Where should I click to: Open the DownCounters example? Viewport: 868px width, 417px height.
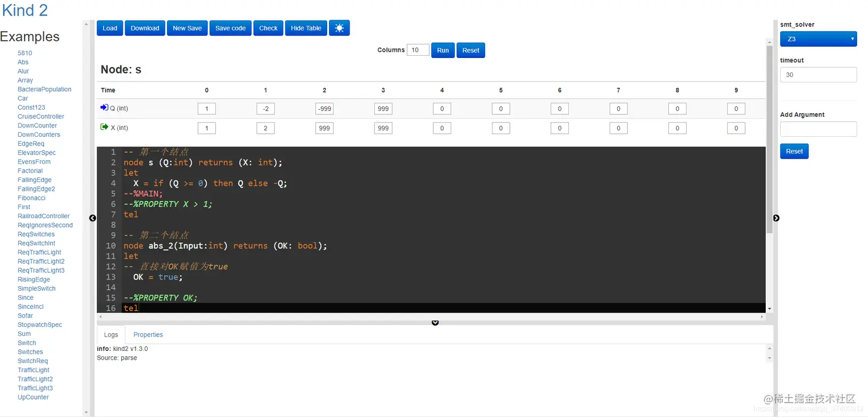tap(39, 134)
